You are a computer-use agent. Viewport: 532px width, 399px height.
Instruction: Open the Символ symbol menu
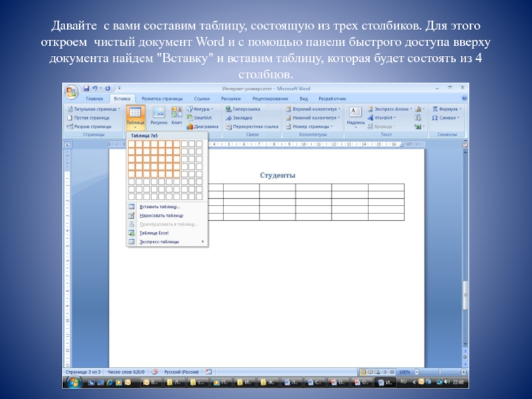coord(446,118)
